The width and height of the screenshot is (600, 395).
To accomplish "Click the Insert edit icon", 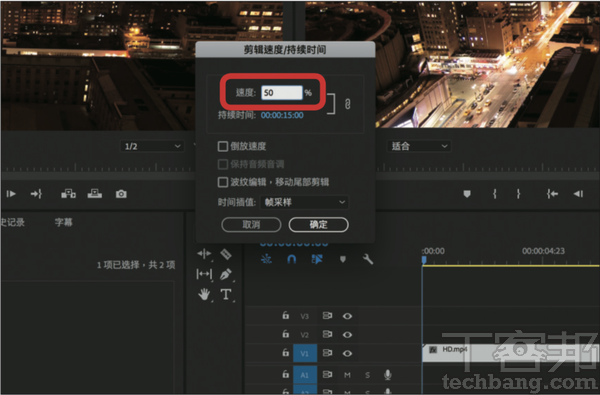I will [68, 194].
